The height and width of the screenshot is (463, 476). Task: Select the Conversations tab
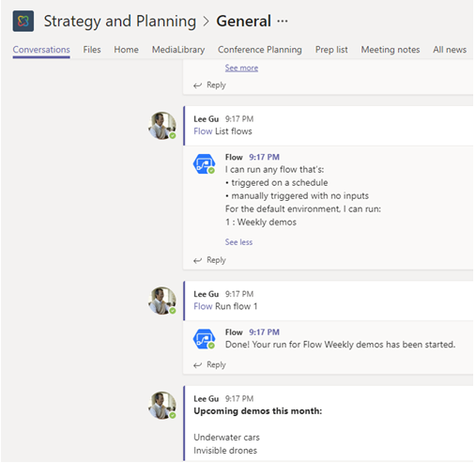(x=41, y=50)
